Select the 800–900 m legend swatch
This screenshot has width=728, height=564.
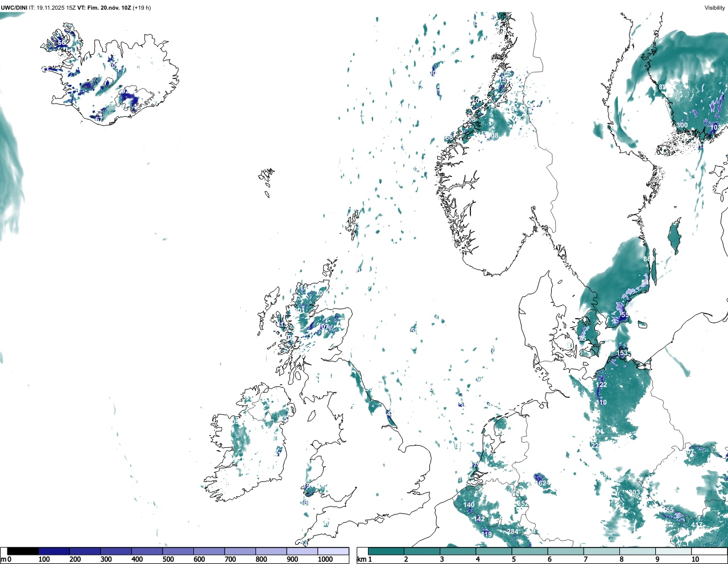point(271,551)
